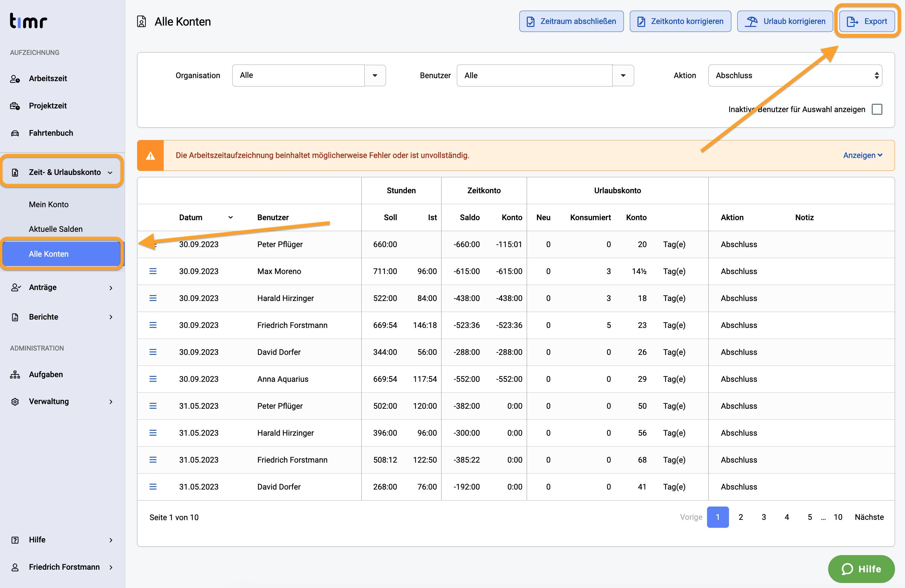Viewport: 905px width, 588px height.
Task: Open row menu for Anna Aquarius 30.09.2023
Action: 153,379
